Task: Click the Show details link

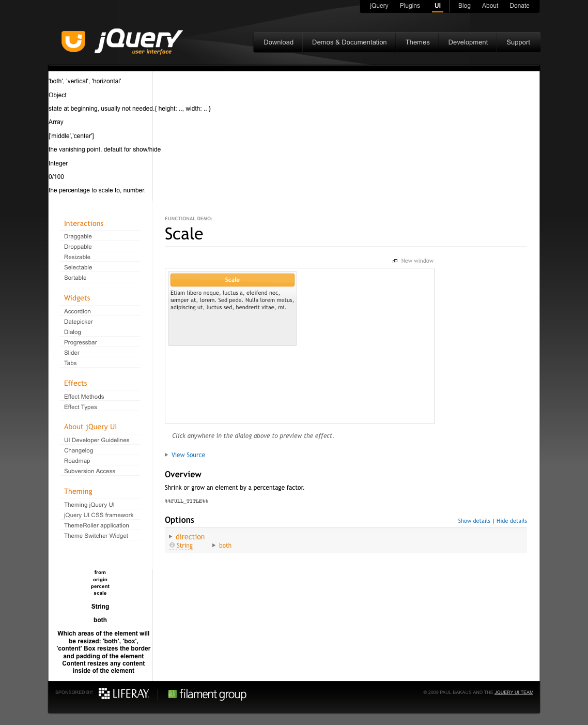Action: [474, 521]
